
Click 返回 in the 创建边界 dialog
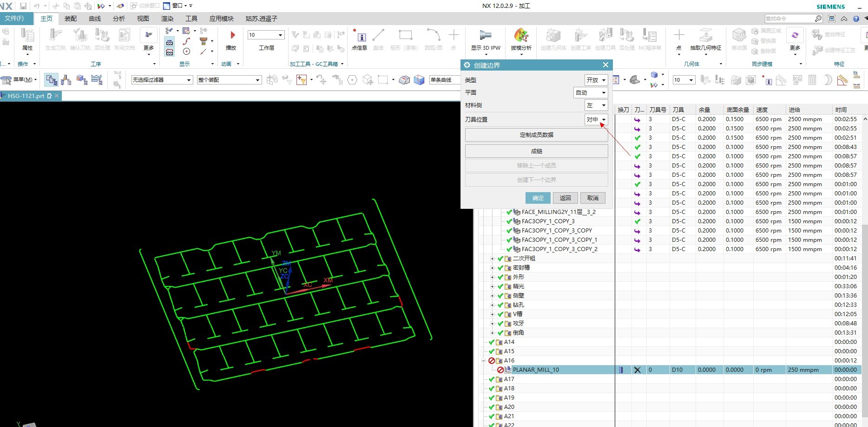[565, 198]
